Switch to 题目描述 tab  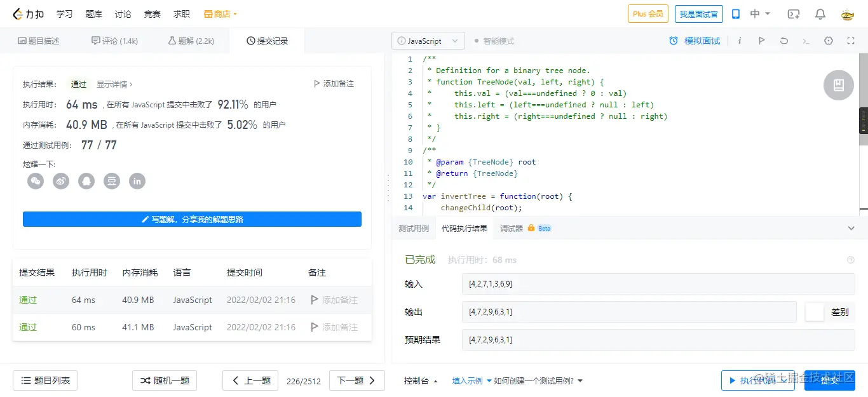(39, 41)
